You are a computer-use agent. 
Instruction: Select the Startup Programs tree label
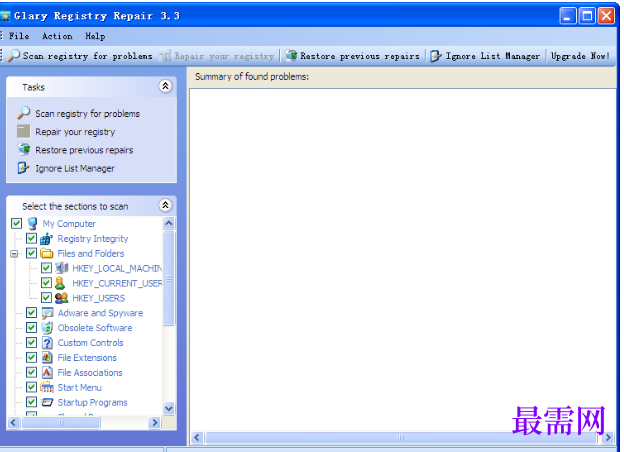coord(92,403)
